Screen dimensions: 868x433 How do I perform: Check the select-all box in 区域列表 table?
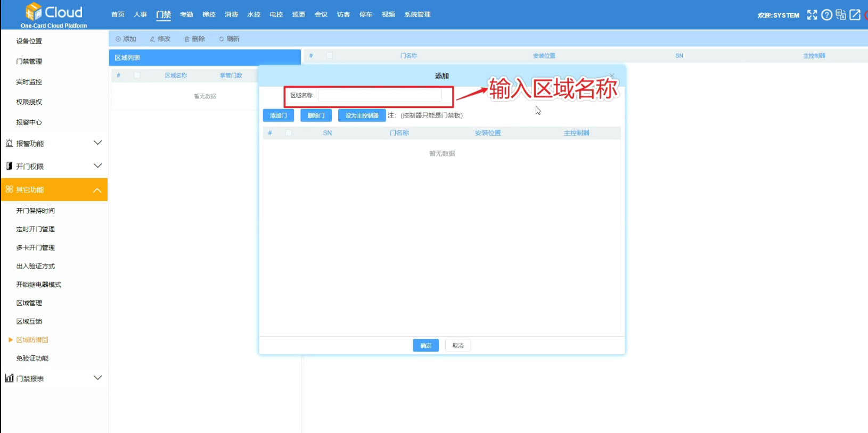(137, 76)
